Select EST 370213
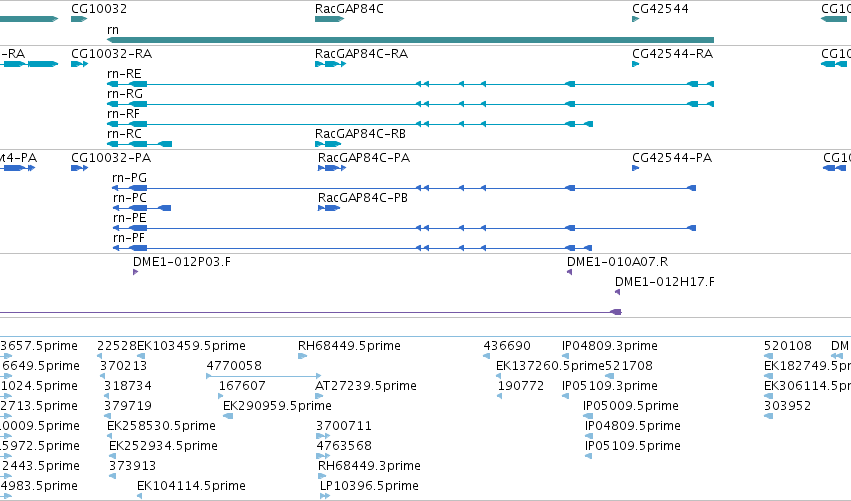 [x=123, y=366]
